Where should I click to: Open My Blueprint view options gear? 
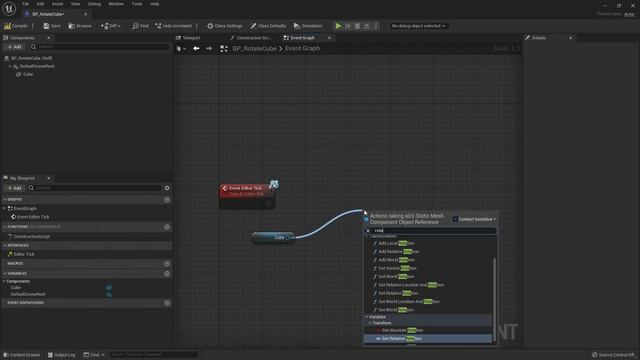(167, 188)
